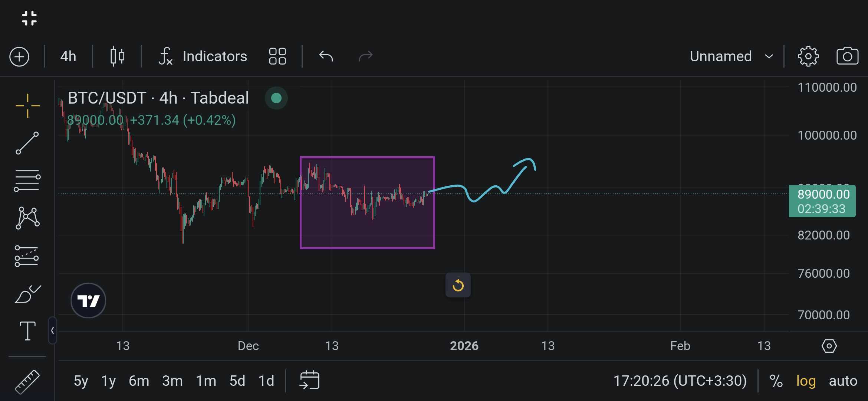The image size is (868, 401).
Task: Select the trend line drawing tool
Action: (x=27, y=143)
